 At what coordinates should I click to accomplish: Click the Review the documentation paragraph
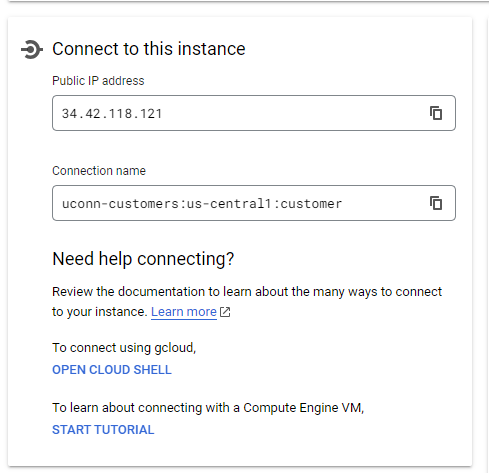click(247, 302)
